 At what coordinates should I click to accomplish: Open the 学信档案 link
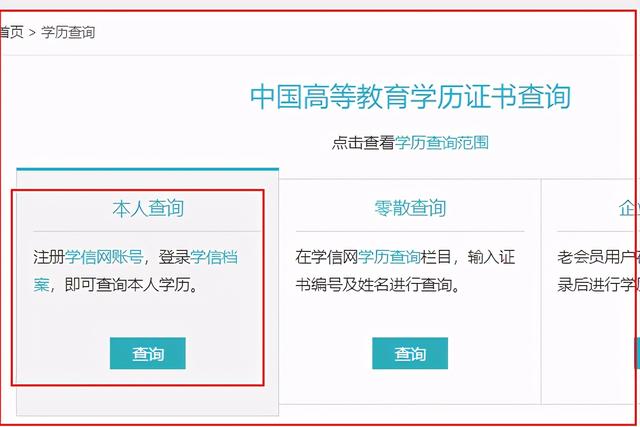[136, 271]
